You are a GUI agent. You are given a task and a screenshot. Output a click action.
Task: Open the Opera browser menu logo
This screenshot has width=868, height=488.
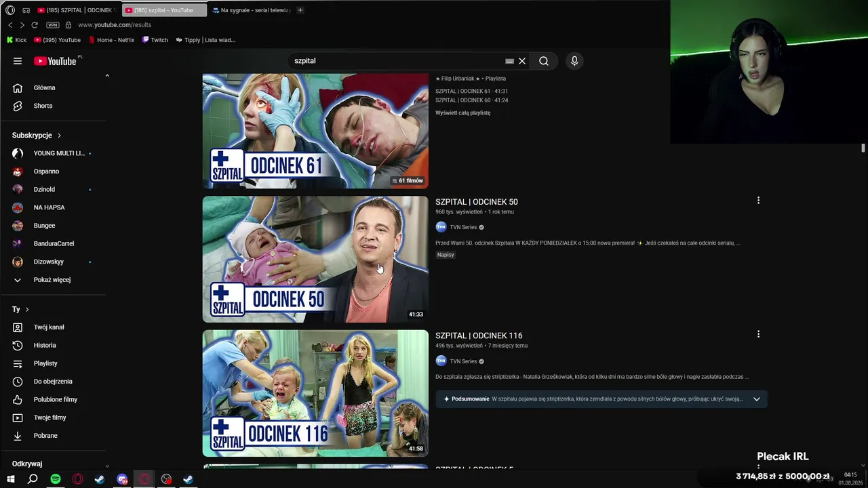coord(10,10)
